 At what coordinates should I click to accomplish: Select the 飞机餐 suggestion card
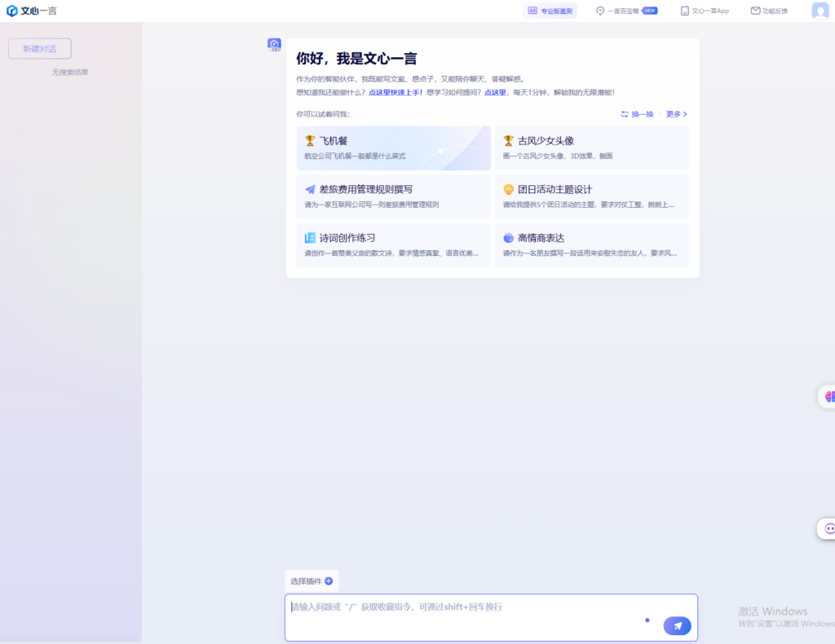[394, 148]
